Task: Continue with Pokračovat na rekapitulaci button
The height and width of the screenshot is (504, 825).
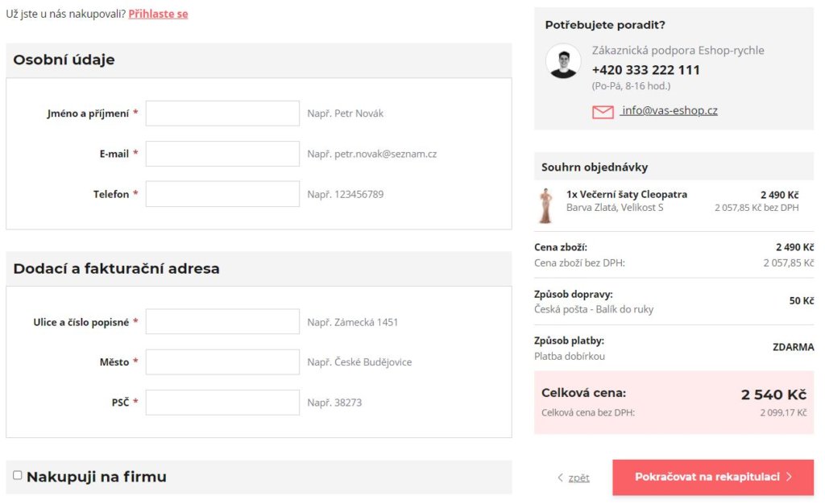Action: tap(713, 477)
